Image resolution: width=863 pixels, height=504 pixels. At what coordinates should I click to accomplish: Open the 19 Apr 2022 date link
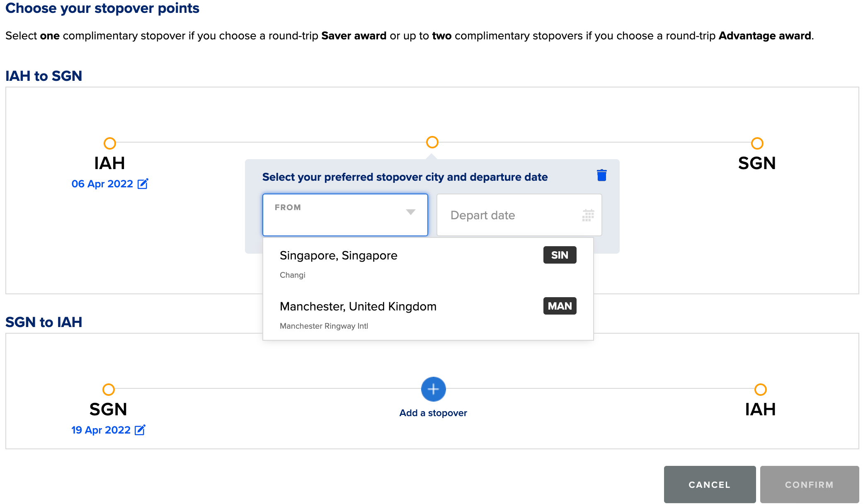click(101, 430)
